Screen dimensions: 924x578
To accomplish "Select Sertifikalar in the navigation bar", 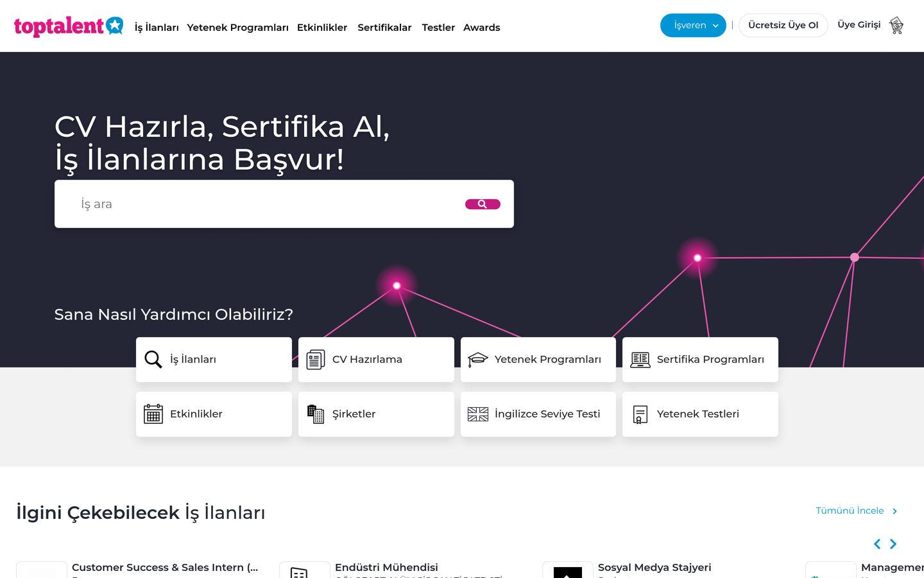I will coord(384,28).
